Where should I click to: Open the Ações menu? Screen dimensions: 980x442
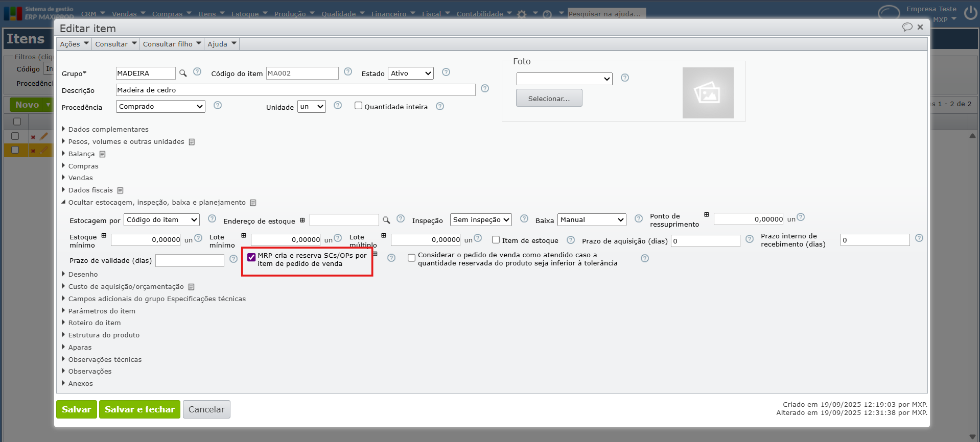click(x=74, y=44)
